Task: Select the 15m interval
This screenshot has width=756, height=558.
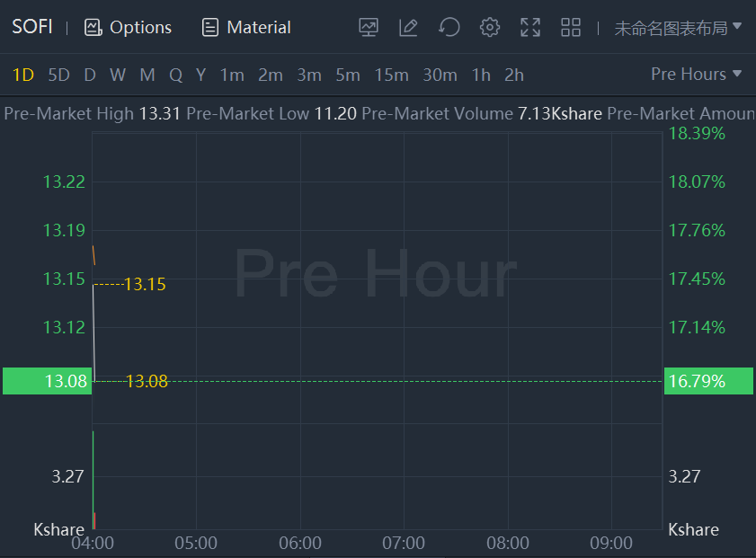Action: pos(391,75)
